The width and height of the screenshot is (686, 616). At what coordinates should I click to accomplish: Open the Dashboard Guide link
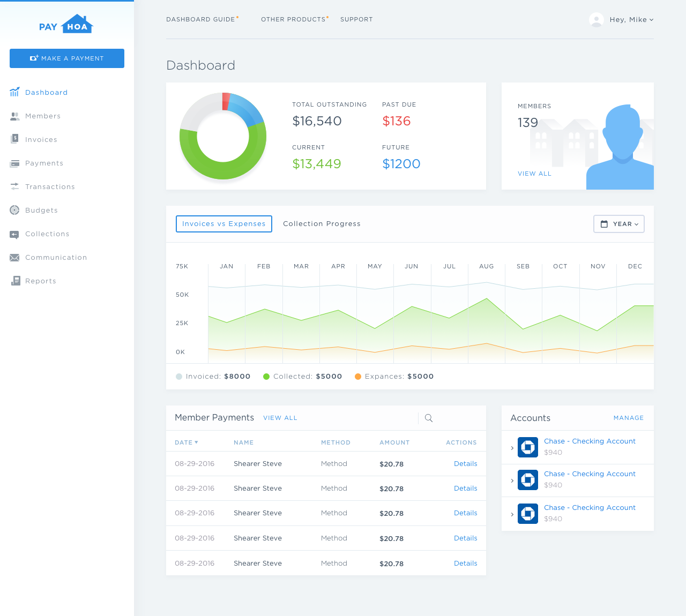(x=202, y=19)
